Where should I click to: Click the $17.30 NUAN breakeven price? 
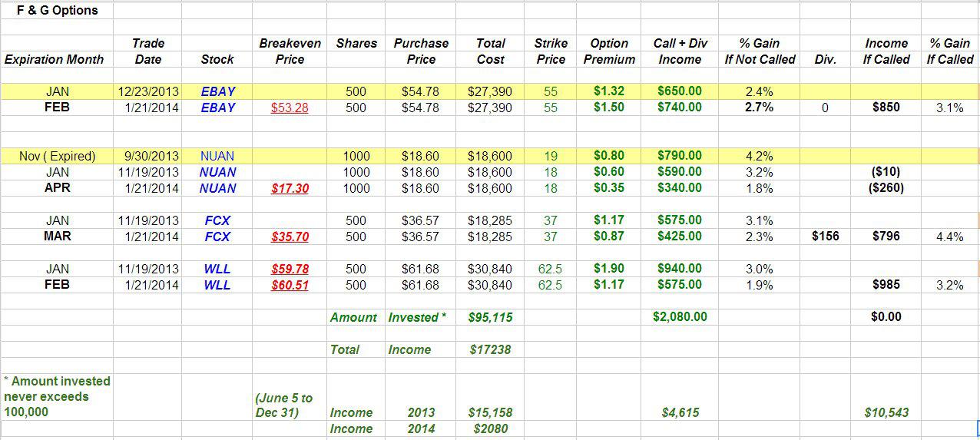pos(290,187)
